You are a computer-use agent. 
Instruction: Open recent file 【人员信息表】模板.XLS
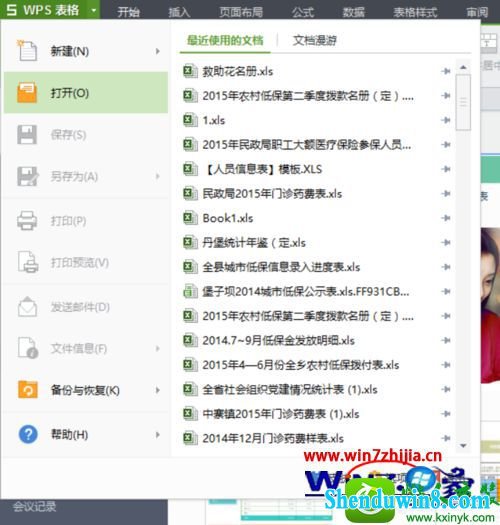tap(262, 169)
